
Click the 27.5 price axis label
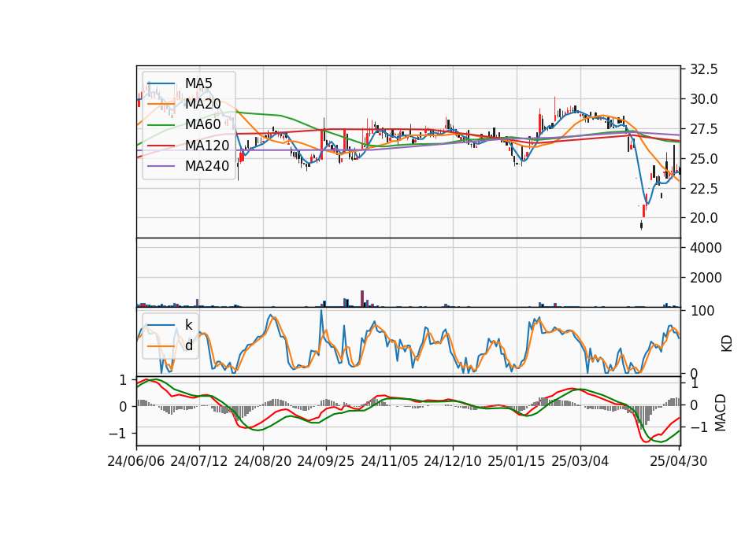pyautogui.click(x=703, y=129)
